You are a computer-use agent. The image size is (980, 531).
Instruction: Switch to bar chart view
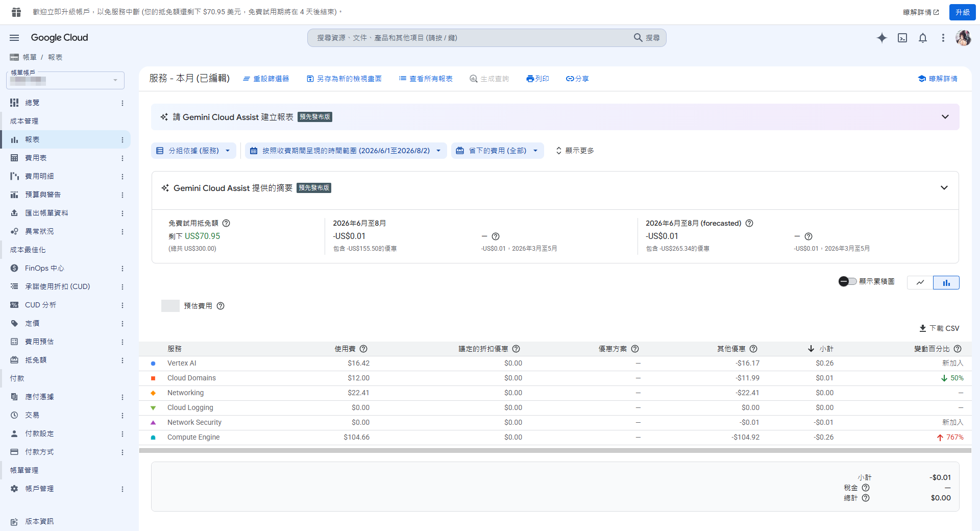point(946,282)
